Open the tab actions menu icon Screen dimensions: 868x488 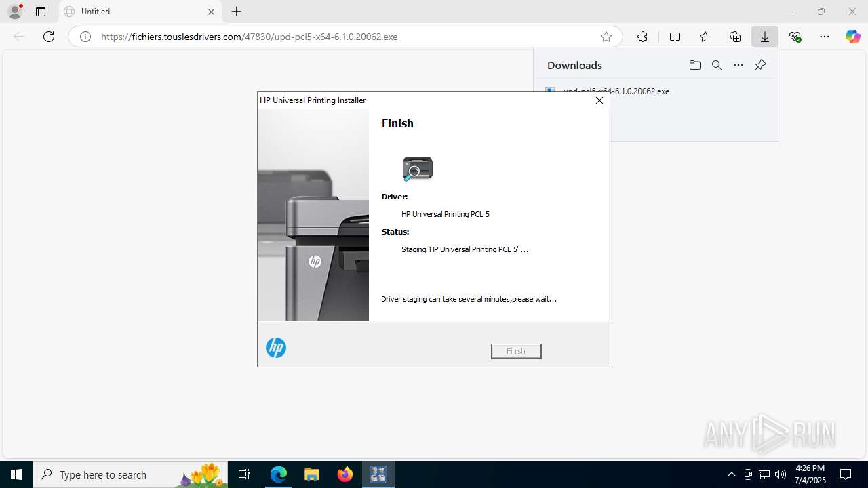click(x=41, y=12)
